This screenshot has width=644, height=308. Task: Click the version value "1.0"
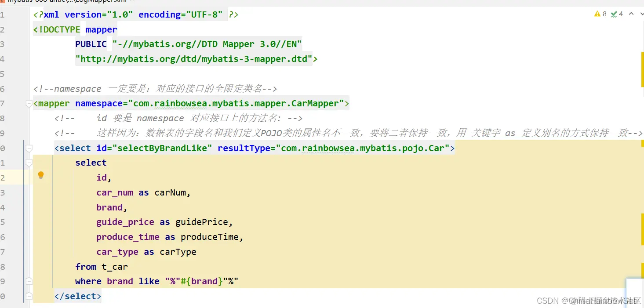point(117,14)
